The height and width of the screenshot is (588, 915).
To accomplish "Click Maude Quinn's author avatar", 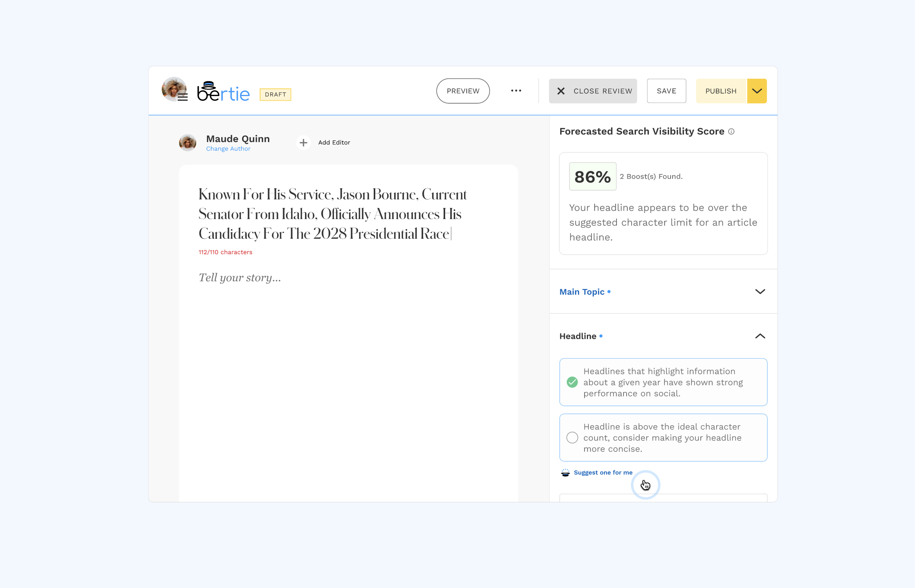I will 188,143.
